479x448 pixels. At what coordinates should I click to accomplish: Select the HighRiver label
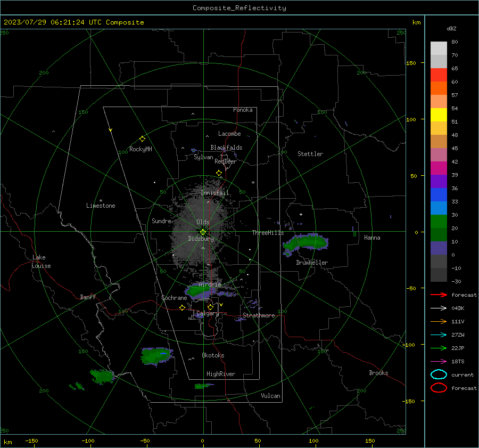[221, 374]
